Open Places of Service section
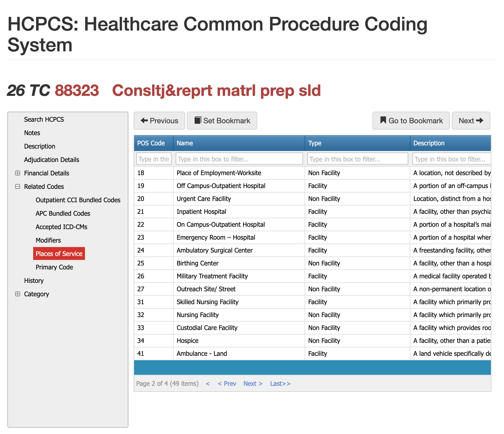Image resolution: width=504 pixels, height=434 pixels. click(59, 254)
